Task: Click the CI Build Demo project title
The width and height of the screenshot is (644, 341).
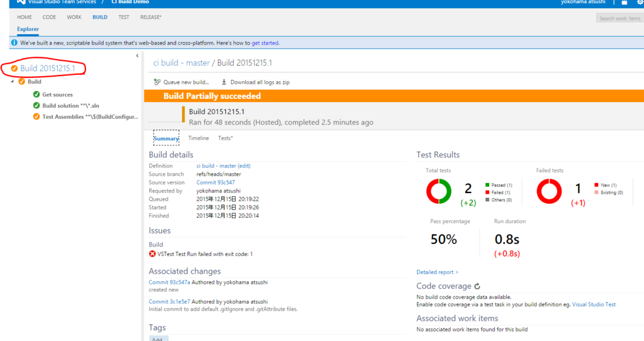Action: click(x=130, y=2)
